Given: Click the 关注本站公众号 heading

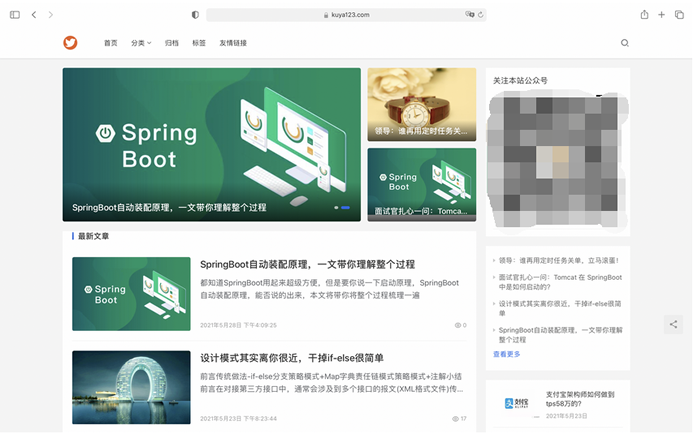Looking at the screenshot, I should pyautogui.click(x=520, y=81).
